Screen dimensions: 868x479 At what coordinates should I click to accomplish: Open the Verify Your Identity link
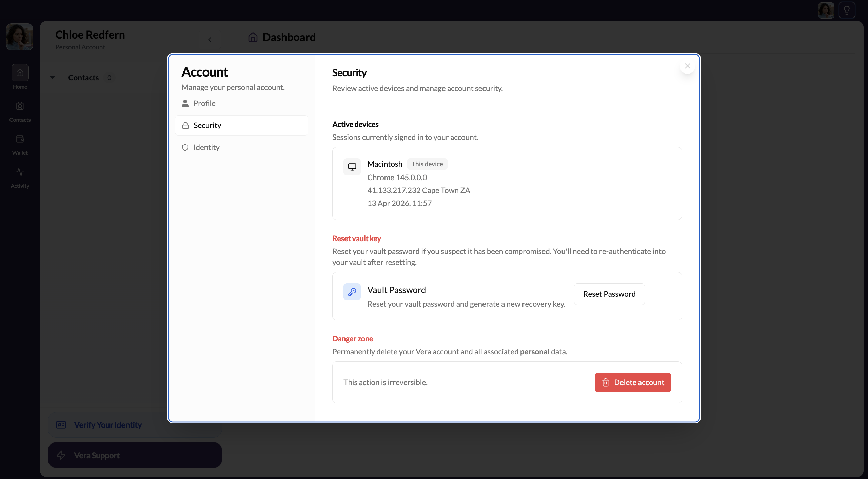[107, 425]
